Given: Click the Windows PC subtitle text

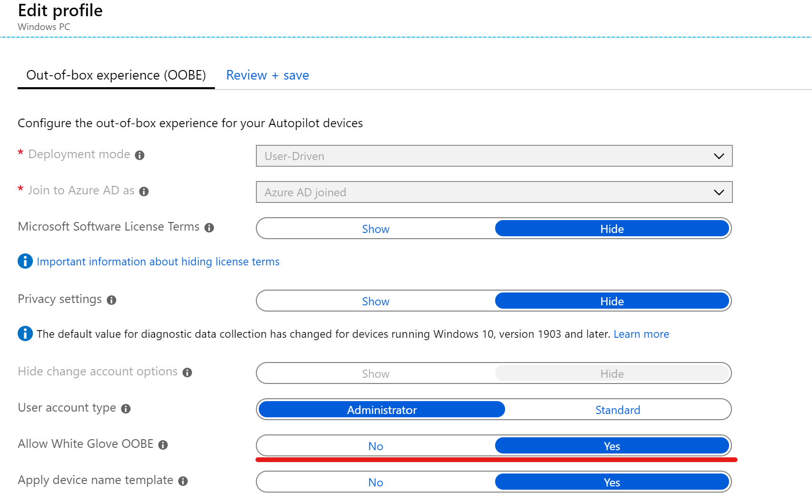Looking at the screenshot, I should (x=44, y=27).
